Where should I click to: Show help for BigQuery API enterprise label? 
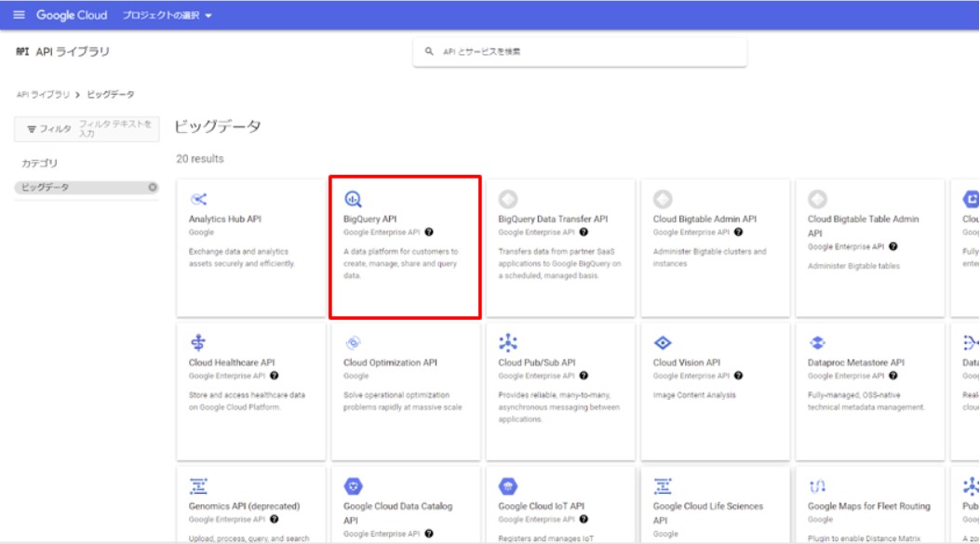coord(429,232)
